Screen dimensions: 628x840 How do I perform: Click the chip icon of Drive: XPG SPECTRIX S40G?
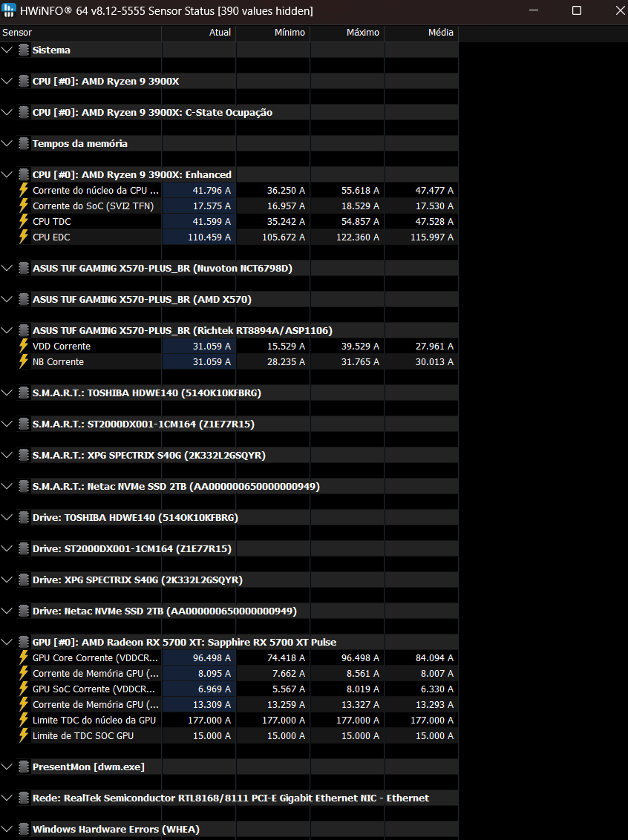[24, 579]
